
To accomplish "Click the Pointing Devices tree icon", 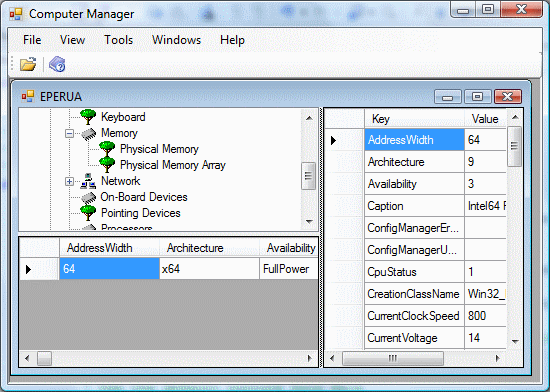I will click(x=88, y=213).
